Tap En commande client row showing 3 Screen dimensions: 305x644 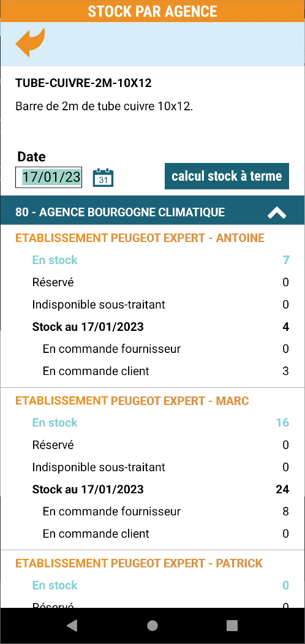(165, 371)
